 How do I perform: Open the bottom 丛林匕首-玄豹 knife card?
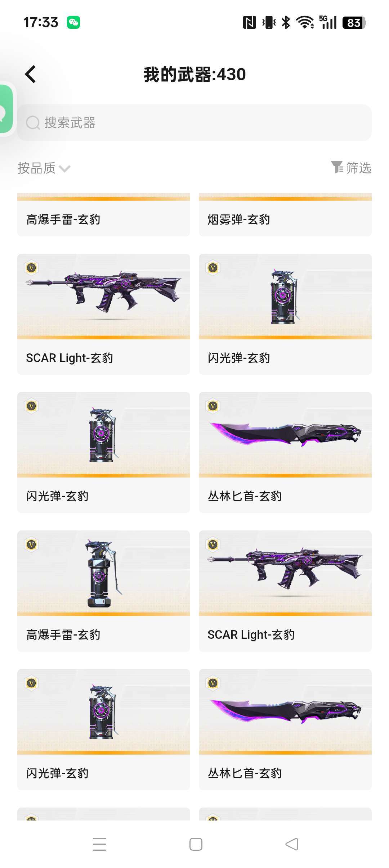(x=285, y=729)
